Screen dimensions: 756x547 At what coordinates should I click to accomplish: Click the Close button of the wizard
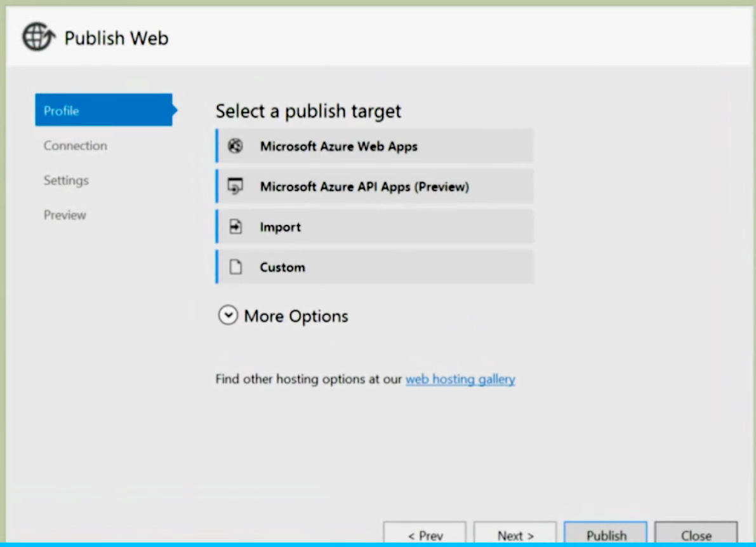point(696,536)
